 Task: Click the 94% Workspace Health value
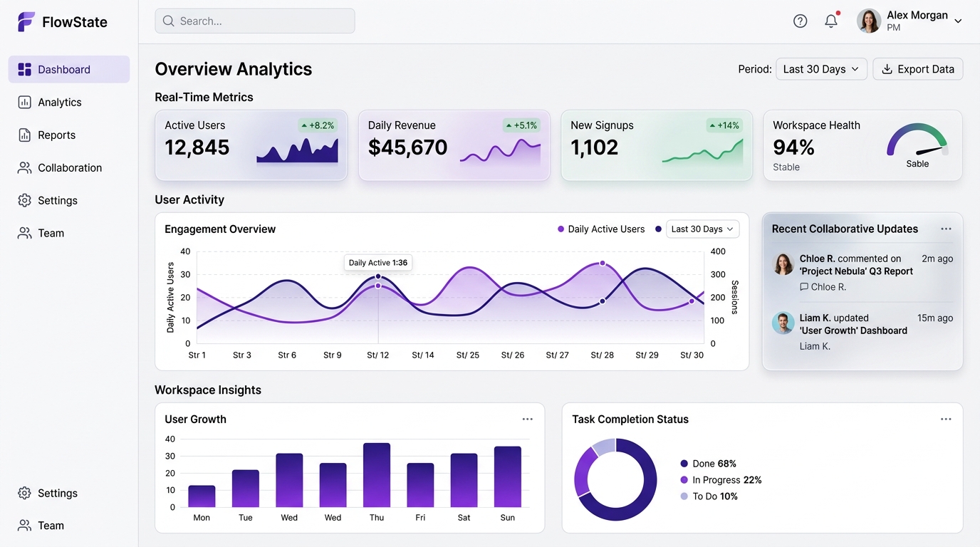tap(793, 147)
